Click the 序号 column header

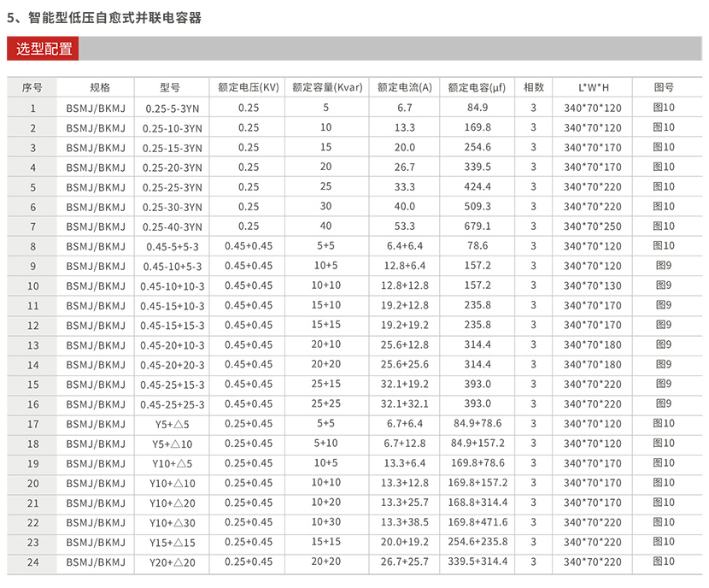(32, 87)
